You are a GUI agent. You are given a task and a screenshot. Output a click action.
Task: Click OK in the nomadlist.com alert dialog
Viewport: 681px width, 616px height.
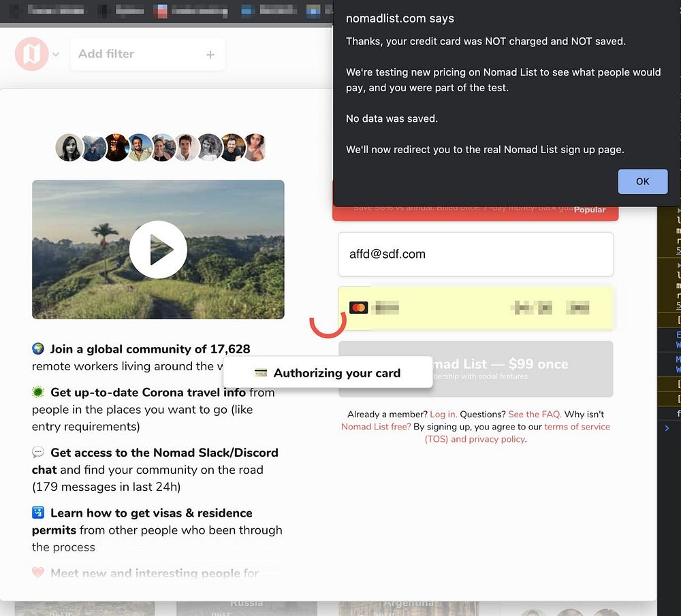click(642, 182)
